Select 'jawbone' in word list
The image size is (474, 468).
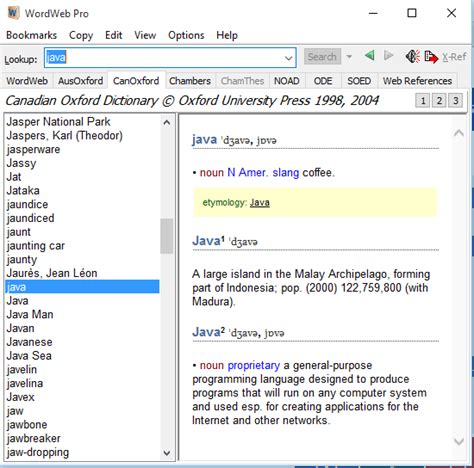pyautogui.click(x=82, y=425)
